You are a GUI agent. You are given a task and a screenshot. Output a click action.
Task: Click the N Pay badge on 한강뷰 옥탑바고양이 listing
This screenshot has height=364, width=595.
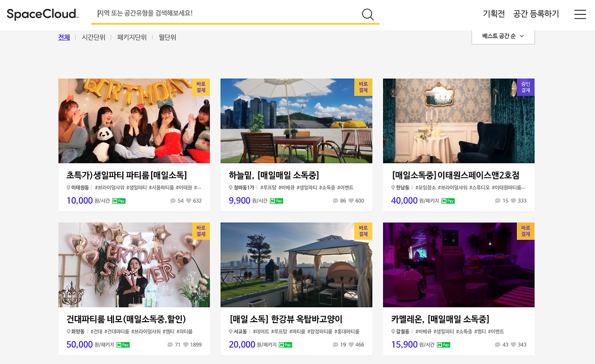(285, 344)
